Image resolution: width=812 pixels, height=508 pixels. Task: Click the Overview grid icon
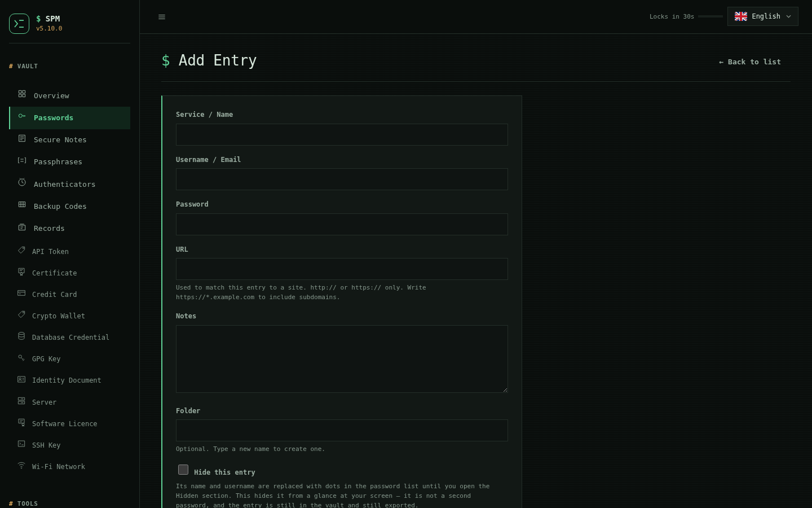pyautogui.click(x=22, y=94)
